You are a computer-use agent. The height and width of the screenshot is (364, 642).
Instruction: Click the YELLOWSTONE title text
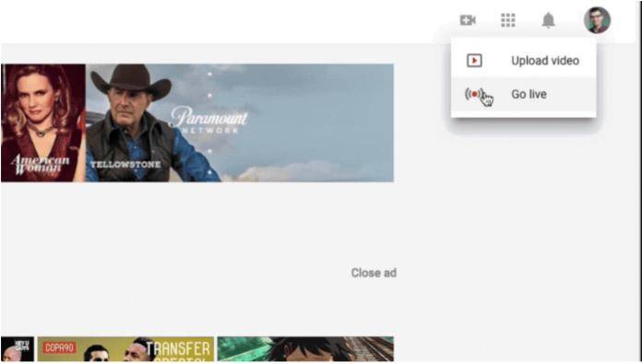pyautogui.click(x=125, y=164)
